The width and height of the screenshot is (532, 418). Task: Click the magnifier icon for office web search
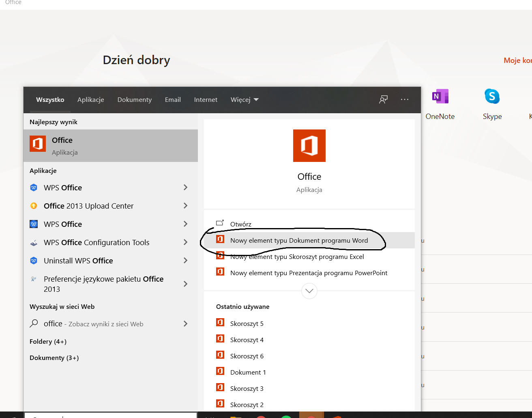[x=34, y=323]
